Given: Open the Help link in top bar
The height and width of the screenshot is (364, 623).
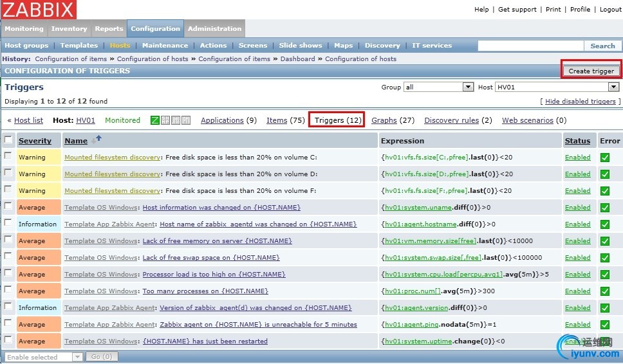Looking at the screenshot, I should pos(481,9).
